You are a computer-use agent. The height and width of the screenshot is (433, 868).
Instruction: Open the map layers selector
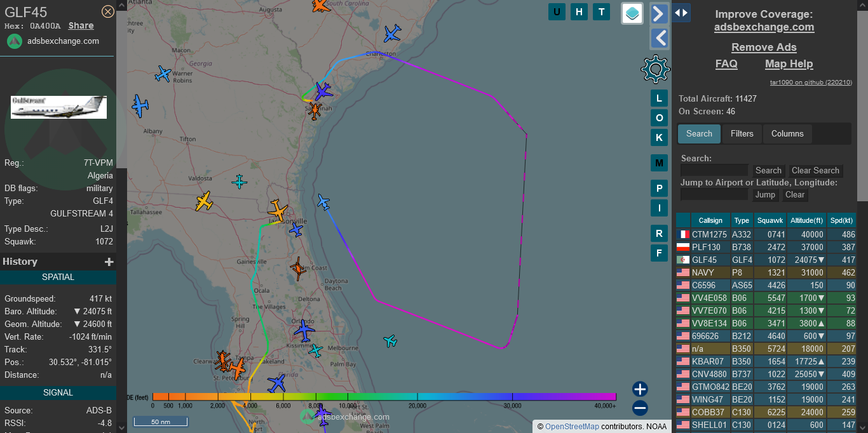coord(632,13)
